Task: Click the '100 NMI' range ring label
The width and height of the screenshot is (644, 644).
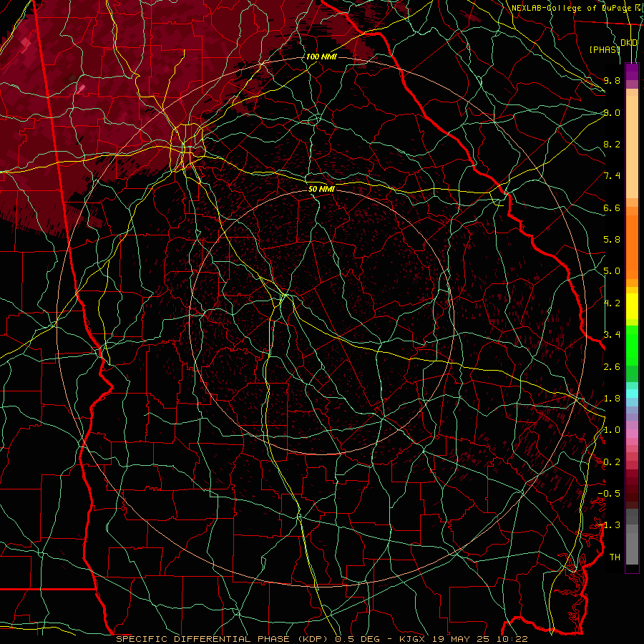Action: 321,57
